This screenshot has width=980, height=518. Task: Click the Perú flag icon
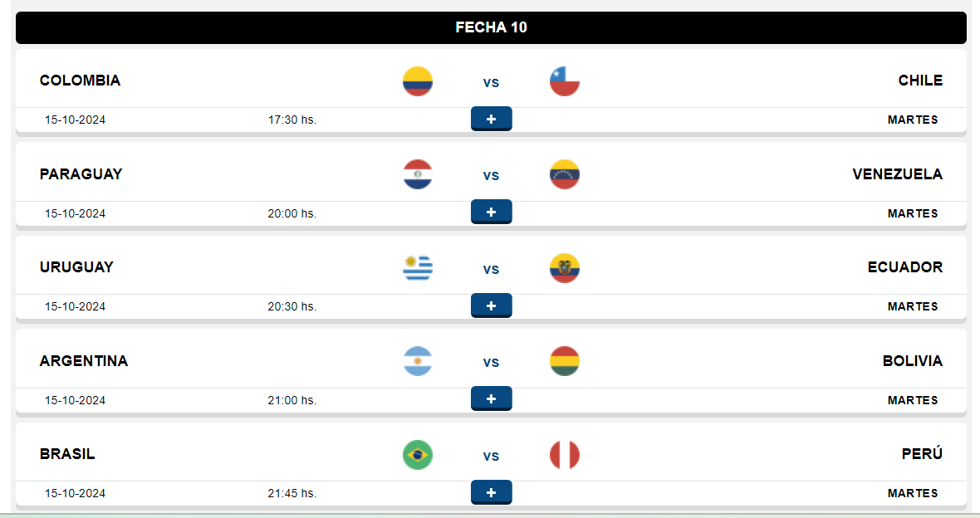(565, 455)
